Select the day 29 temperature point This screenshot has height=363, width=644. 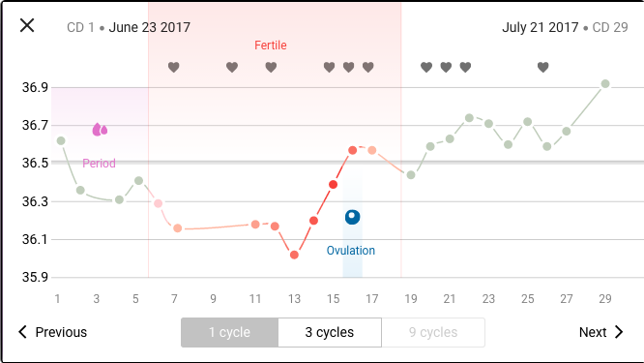[605, 84]
